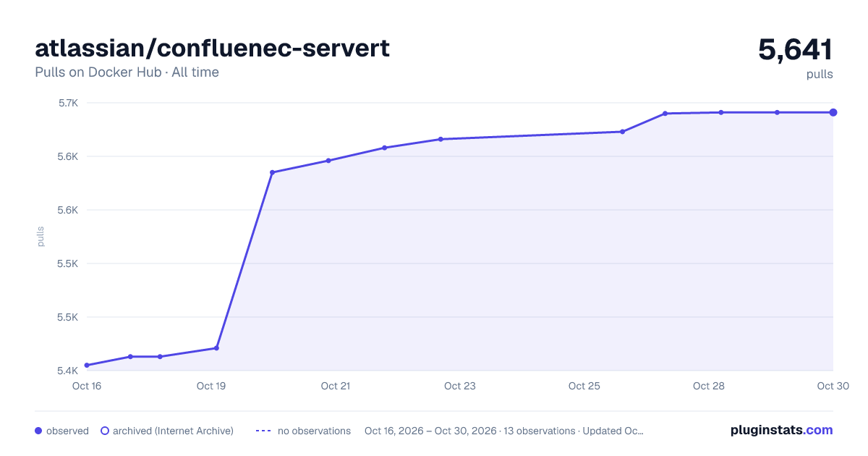Image resolution: width=868 pixels, height=456 pixels.
Task: Click the 'Pulls on Docker Hub · All time' subtitle
Action: click(127, 72)
